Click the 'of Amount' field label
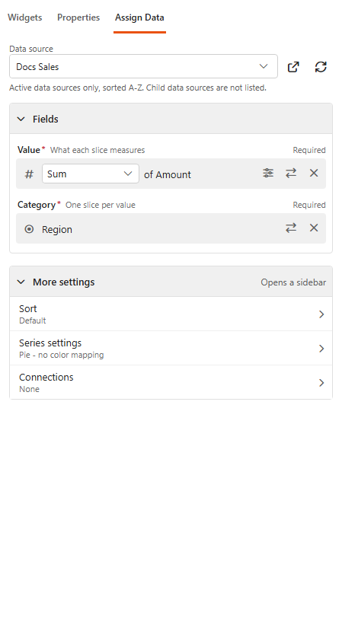Viewport: 342px width, 644px height. point(168,174)
